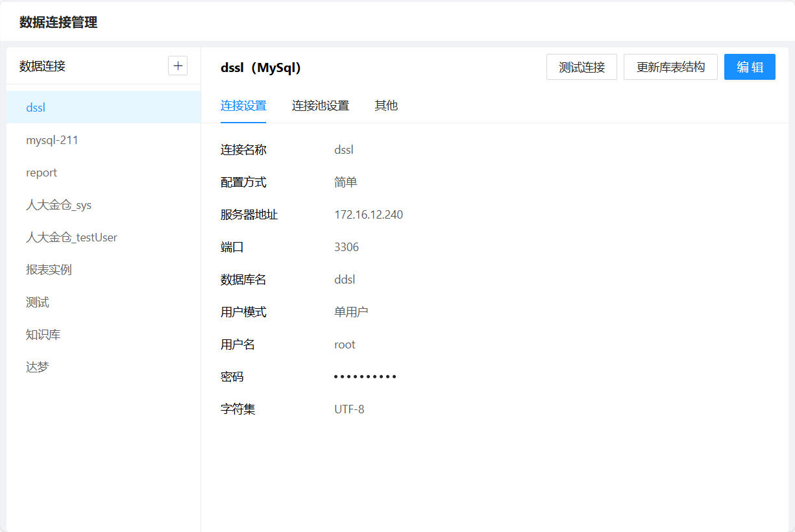Open the 人大金仓_sys connection
Image resolution: width=795 pixels, height=532 pixels.
pos(58,205)
